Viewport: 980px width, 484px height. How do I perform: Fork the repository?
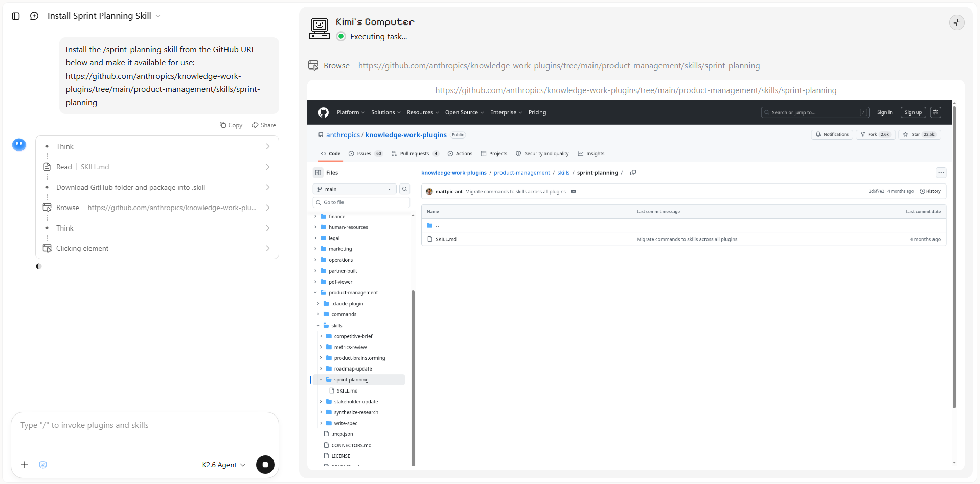click(x=876, y=134)
